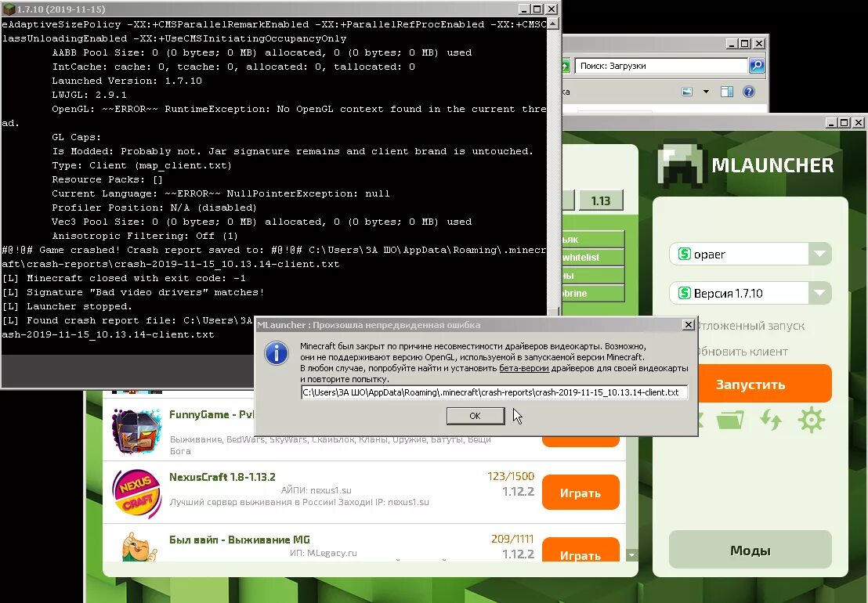This screenshot has width=868, height=603.
Task: Expand the Версия 1.7.10 dropdown arrow
Action: coord(820,293)
